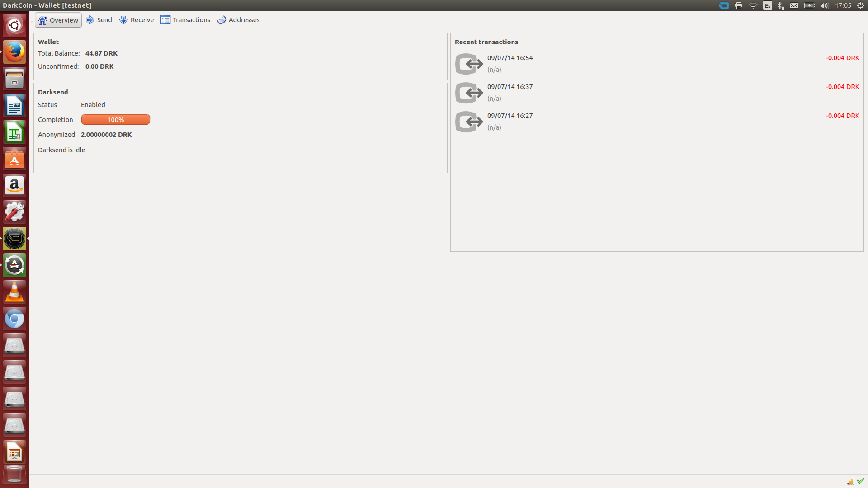Open LibreOffice Impress from launcher

[x=14, y=452]
